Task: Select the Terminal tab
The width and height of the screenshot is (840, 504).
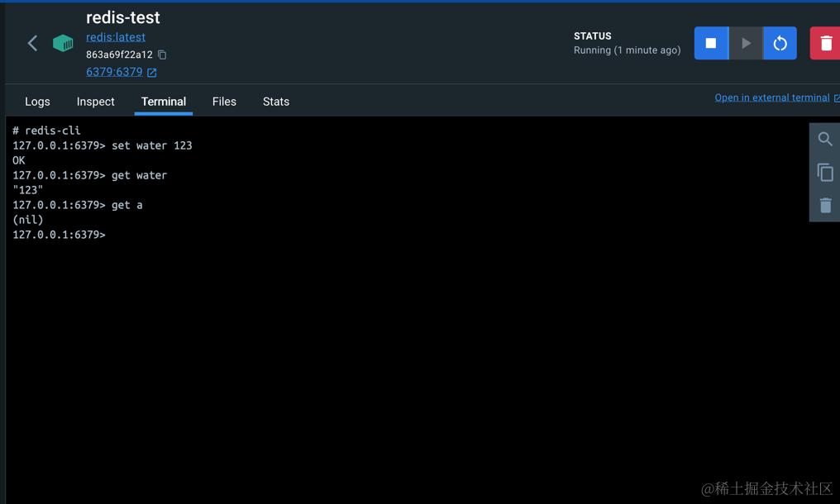Action: click(x=164, y=102)
